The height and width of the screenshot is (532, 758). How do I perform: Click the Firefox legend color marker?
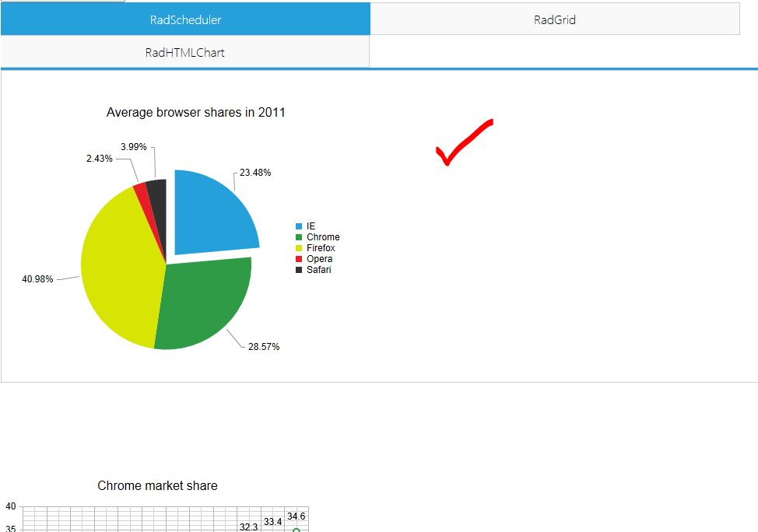(299, 248)
